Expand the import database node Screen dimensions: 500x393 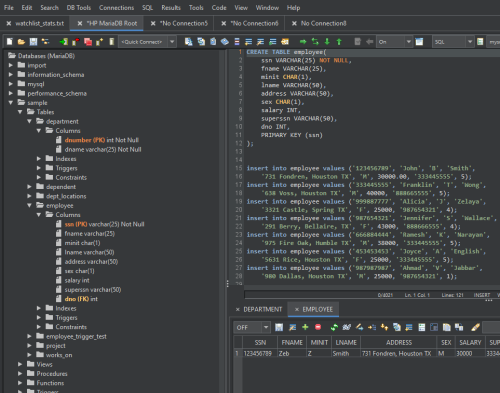point(11,65)
